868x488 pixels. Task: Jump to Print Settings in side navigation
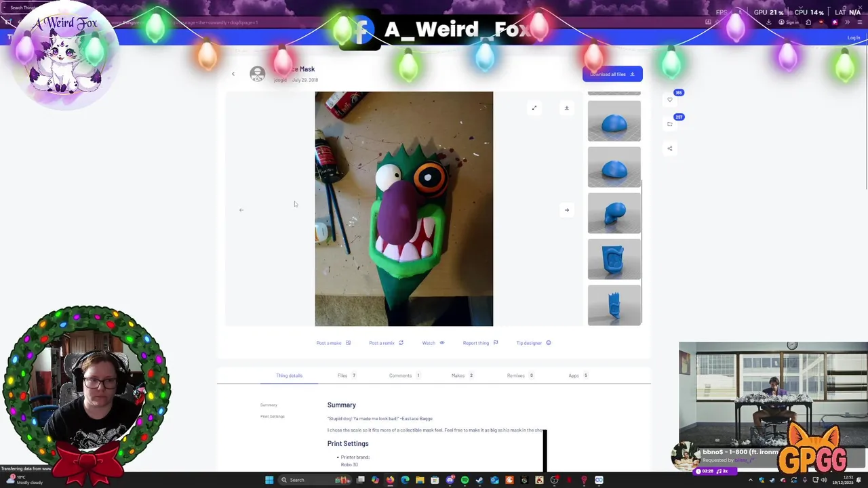(x=273, y=417)
